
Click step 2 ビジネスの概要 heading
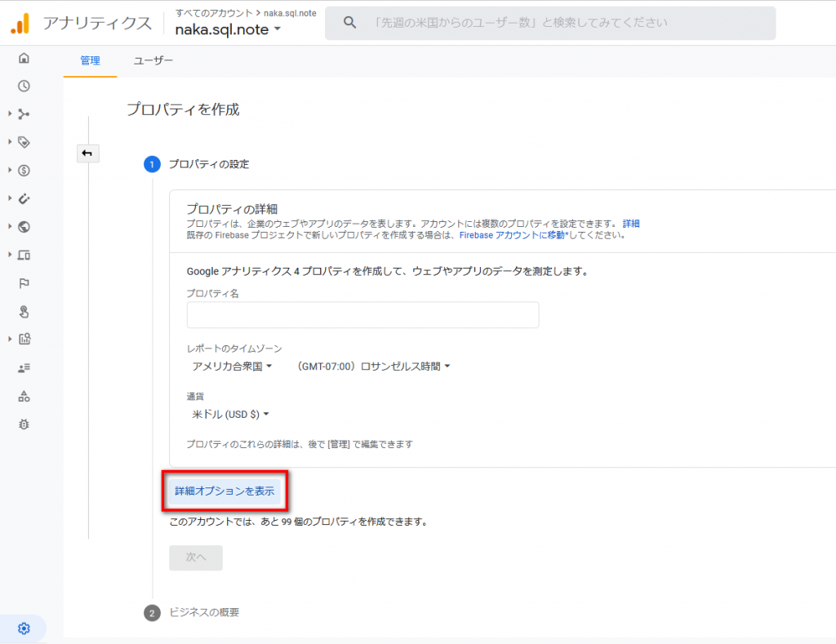click(x=204, y=612)
